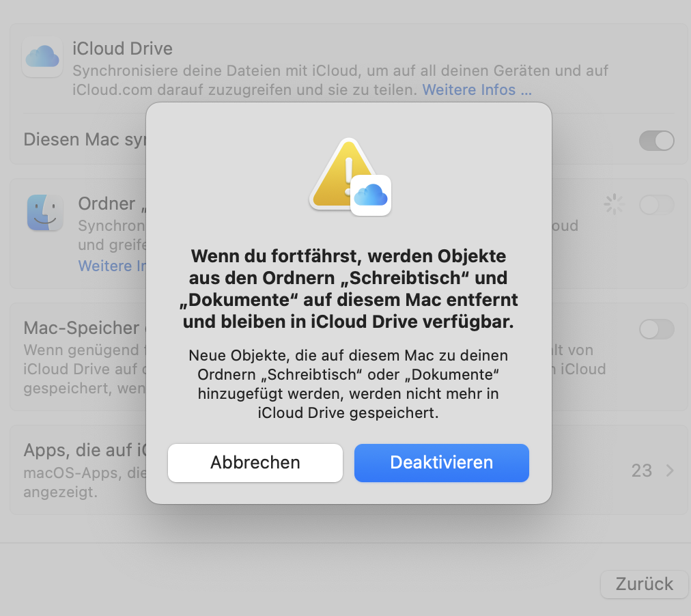This screenshot has height=616, width=691.
Task: Open the "Weitere Infos …" link under iCloud Drive
Action: (x=477, y=89)
